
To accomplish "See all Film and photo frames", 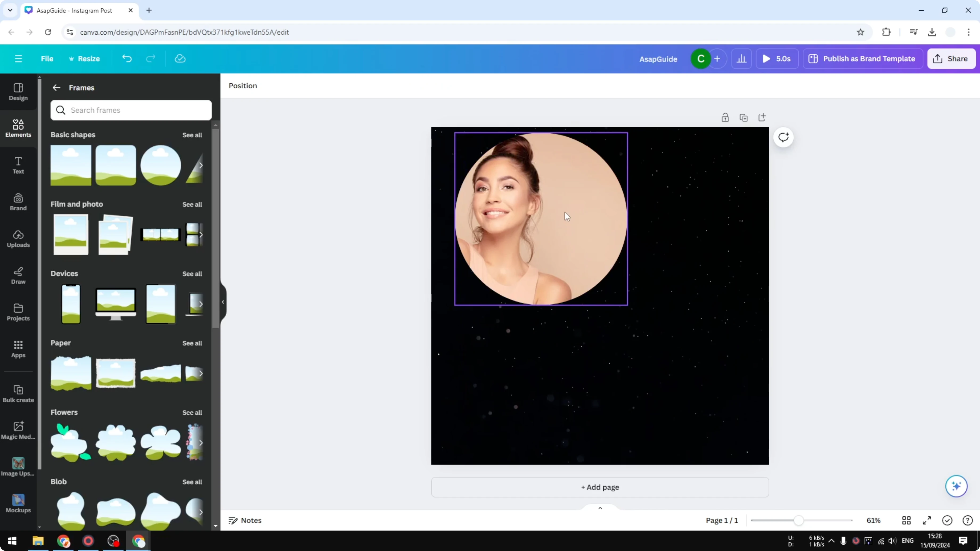I will tap(192, 204).
